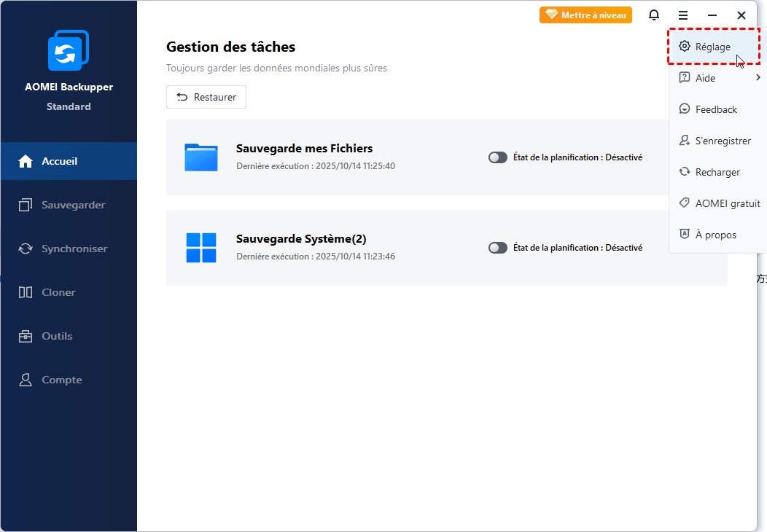Screen dimensions: 767x532
Task: Click 'Dernière exécution : 2025/10/14 11:23:46' text
Action: [x=316, y=257]
